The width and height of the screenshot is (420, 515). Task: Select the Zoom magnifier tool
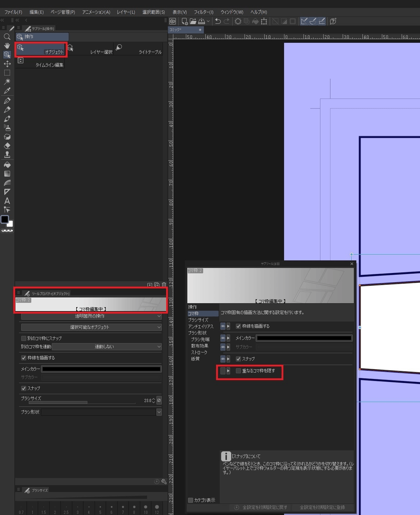tap(7, 36)
